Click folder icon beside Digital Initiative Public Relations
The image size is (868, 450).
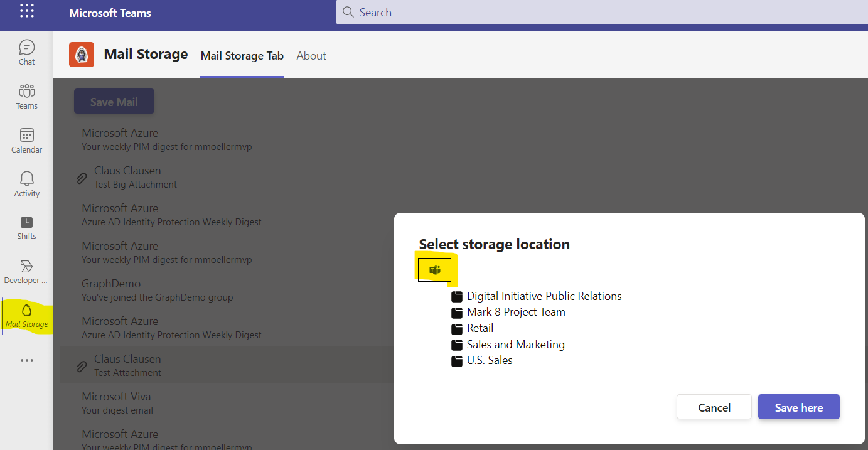(457, 296)
